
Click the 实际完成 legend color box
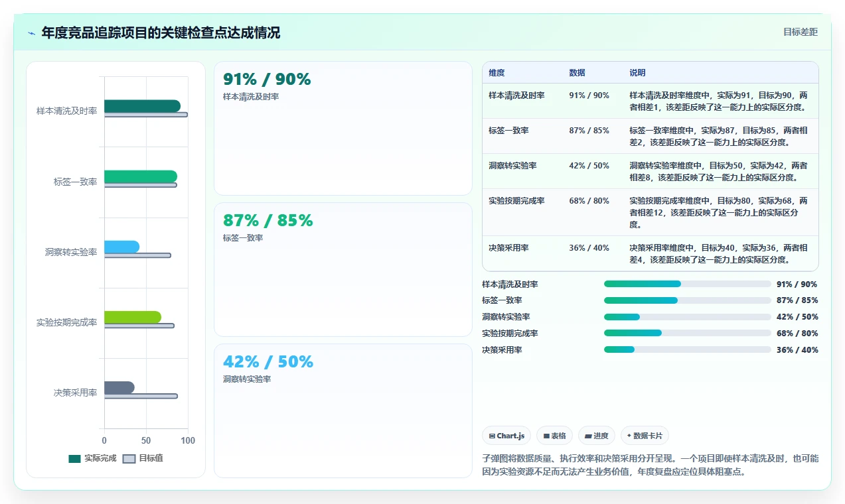74,458
